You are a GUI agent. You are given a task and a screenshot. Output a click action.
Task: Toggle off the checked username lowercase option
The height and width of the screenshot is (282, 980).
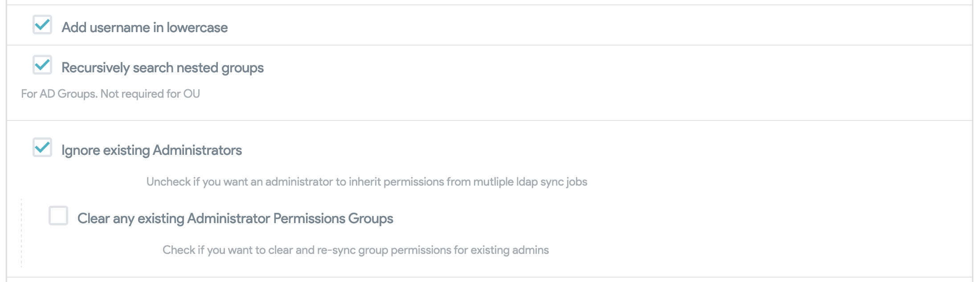[x=42, y=26]
